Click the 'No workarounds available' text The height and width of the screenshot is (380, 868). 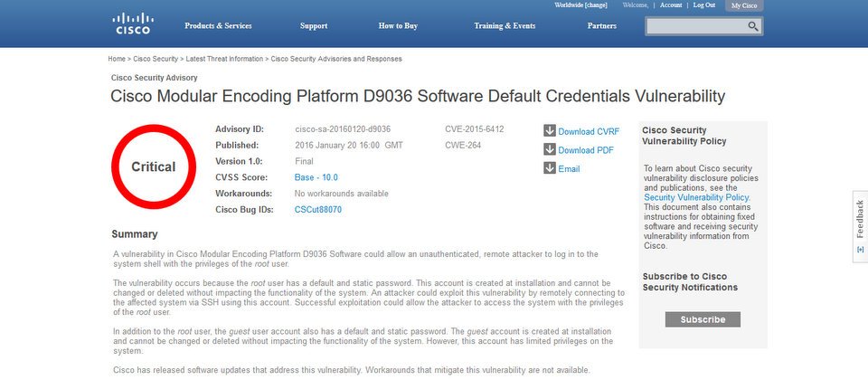342,194
